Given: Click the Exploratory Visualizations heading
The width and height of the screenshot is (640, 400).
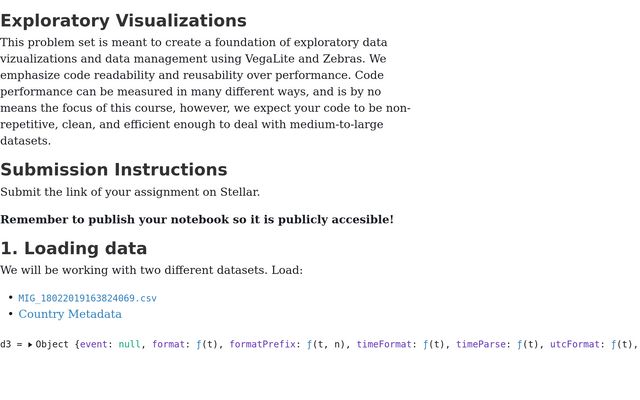Looking at the screenshot, I should 123,21.
